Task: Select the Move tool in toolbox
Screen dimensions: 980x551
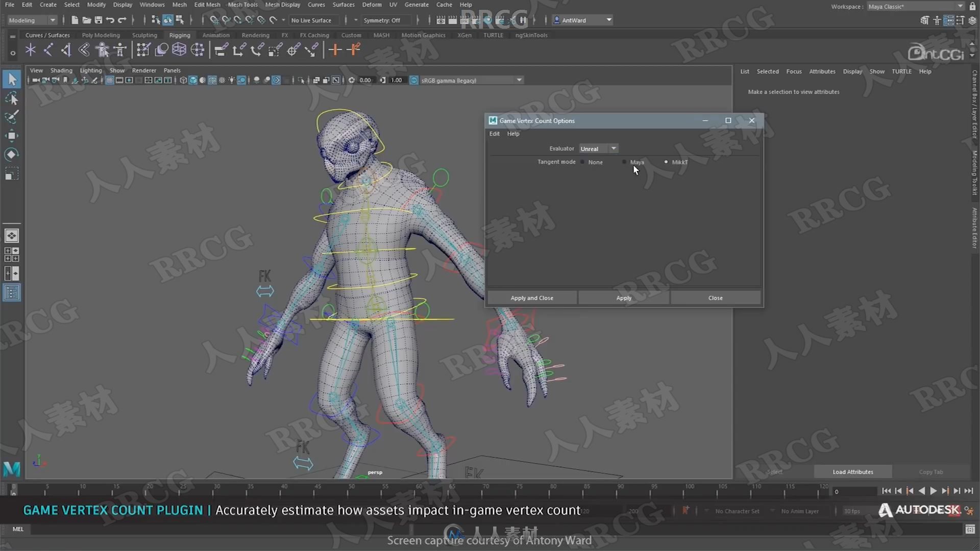Action: (x=12, y=135)
